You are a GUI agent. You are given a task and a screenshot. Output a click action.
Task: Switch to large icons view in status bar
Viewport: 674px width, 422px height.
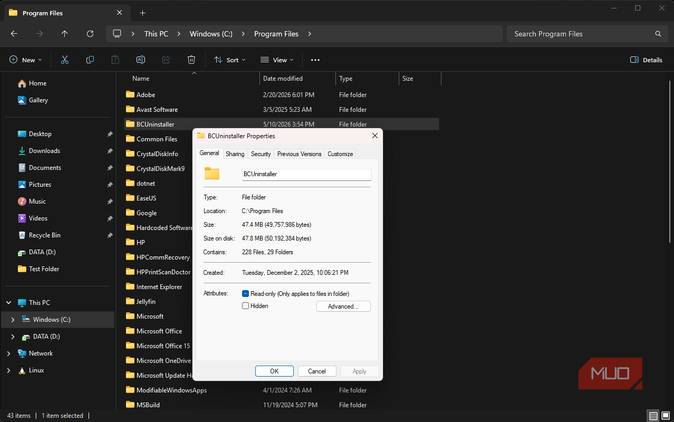(665, 416)
